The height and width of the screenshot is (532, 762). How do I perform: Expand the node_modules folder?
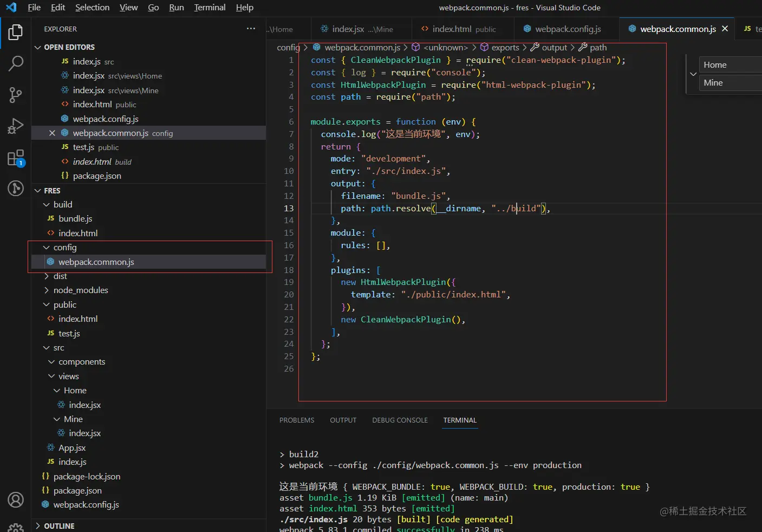point(47,290)
